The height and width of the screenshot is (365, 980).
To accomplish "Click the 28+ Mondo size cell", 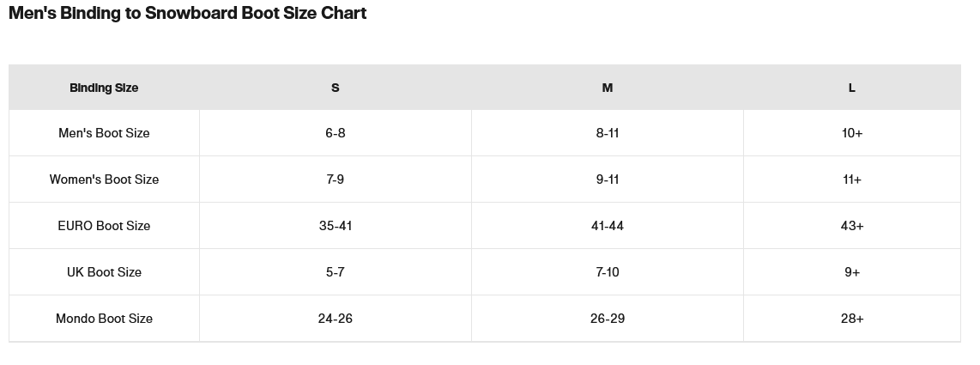I will tap(852, 319).
